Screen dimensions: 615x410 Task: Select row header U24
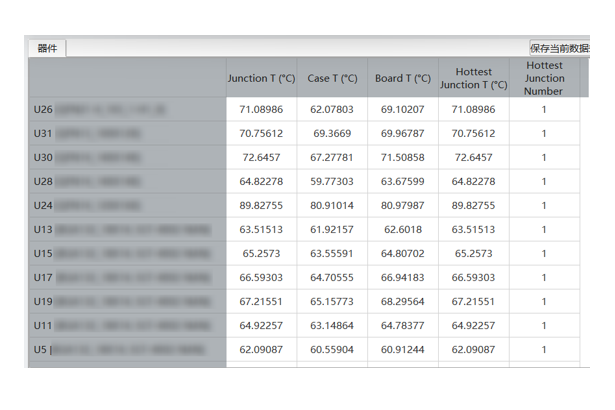(x=127, y=205)
